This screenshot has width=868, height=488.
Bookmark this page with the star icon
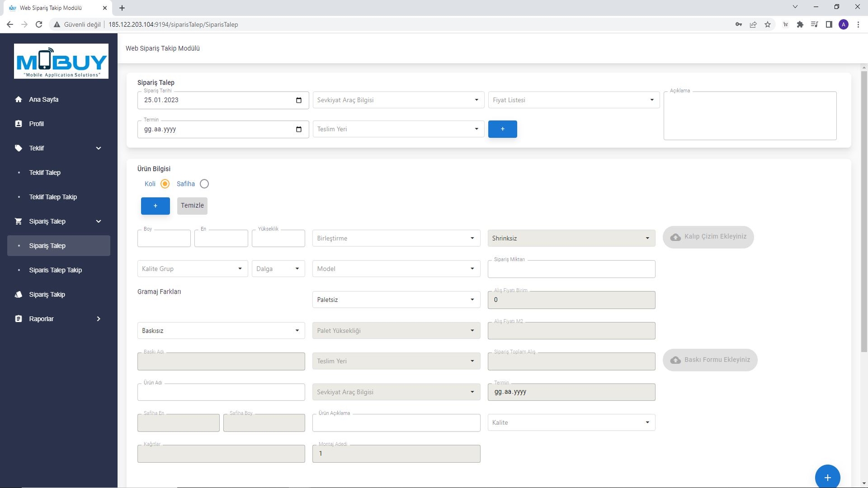click(x=768, y=24)
